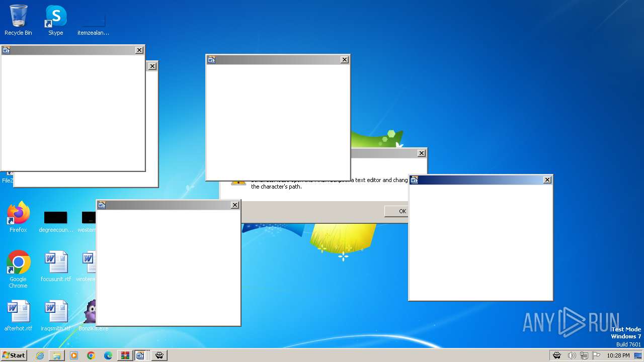Open the Action Center flag icon
This screenshot has height=362, width=644.
(596, 355)
